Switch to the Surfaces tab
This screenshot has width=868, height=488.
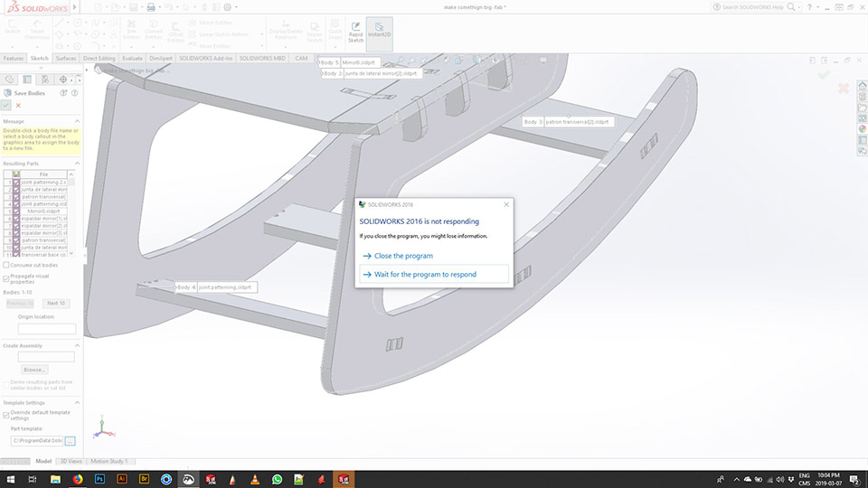(66, 58)
